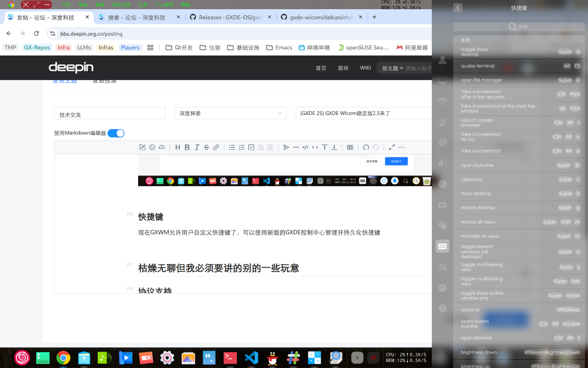
Task: Open sound settings speaker icon in sidebar
Action: [443, 163]
